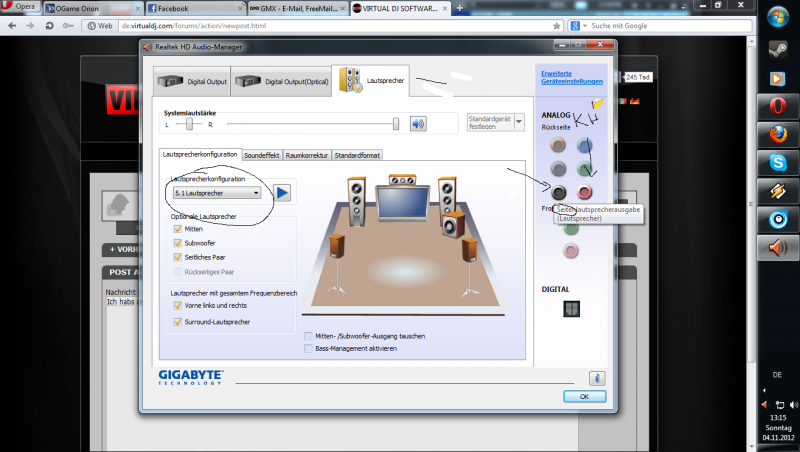Open Winamp lightning bolt taskbar icon
This screenshot has width=800, height=452.
coord(778,191)
